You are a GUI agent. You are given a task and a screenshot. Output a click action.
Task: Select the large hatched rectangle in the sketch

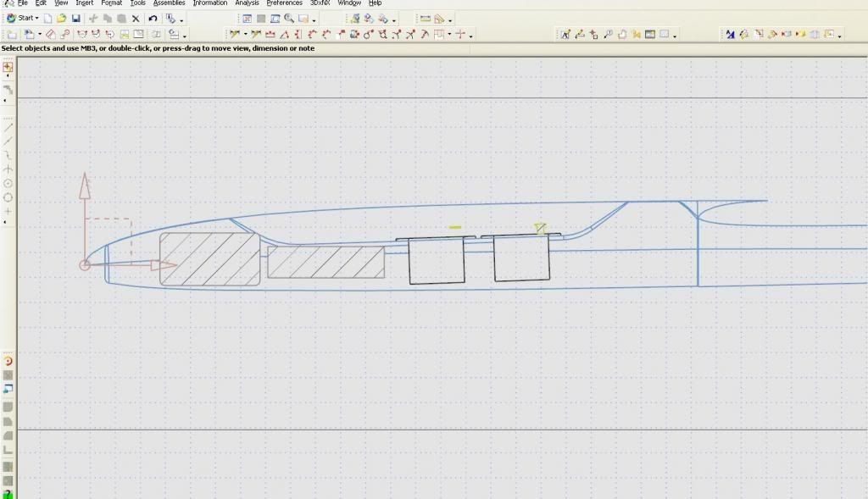[209, 258]
